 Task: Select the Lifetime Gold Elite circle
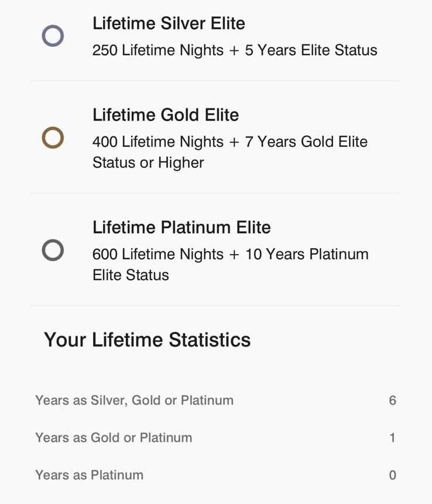pyautogui.click(x=53, y=138)
